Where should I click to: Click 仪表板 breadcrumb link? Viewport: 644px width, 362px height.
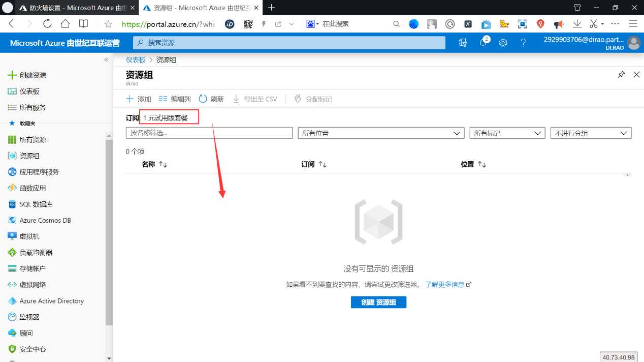[x=136, y=59]
